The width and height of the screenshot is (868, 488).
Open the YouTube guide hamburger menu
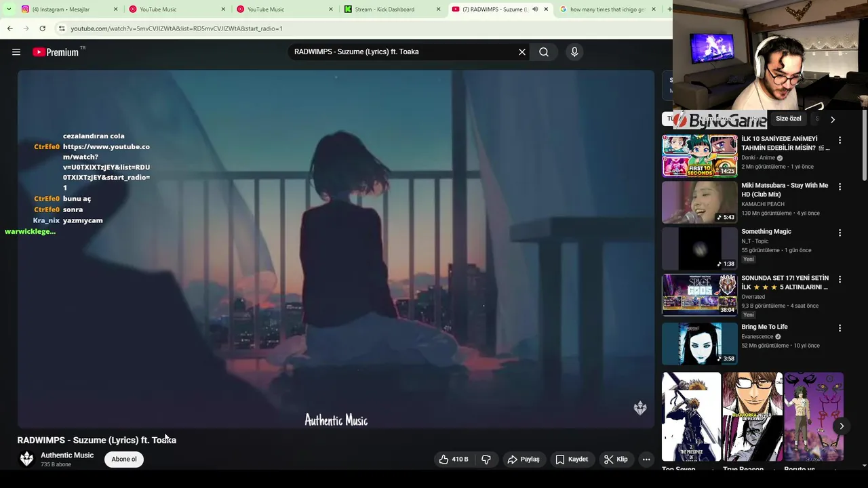coord(16,52)
